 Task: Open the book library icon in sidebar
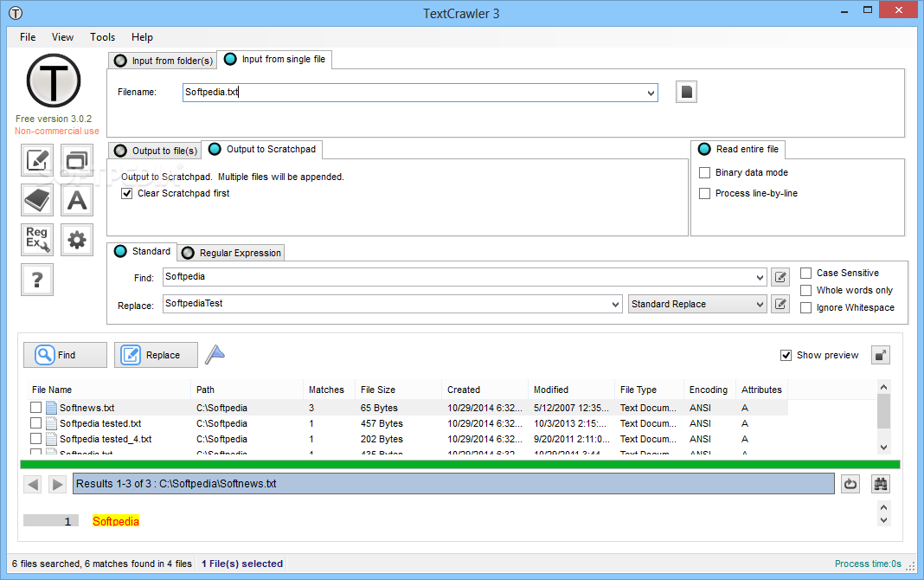pyautogui.click(x=37, y=200)
